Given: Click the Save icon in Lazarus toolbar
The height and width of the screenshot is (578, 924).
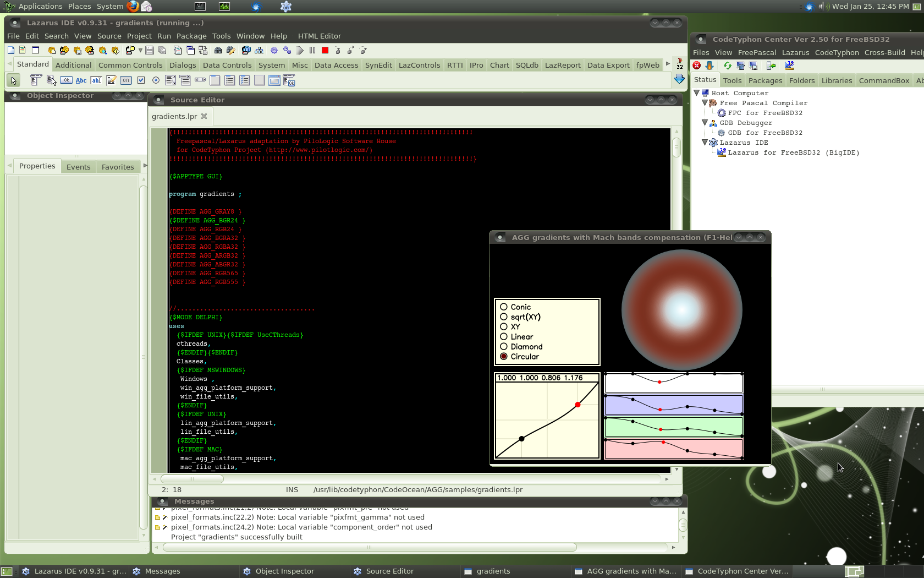Looking at the screenshot, I should 150,50.
